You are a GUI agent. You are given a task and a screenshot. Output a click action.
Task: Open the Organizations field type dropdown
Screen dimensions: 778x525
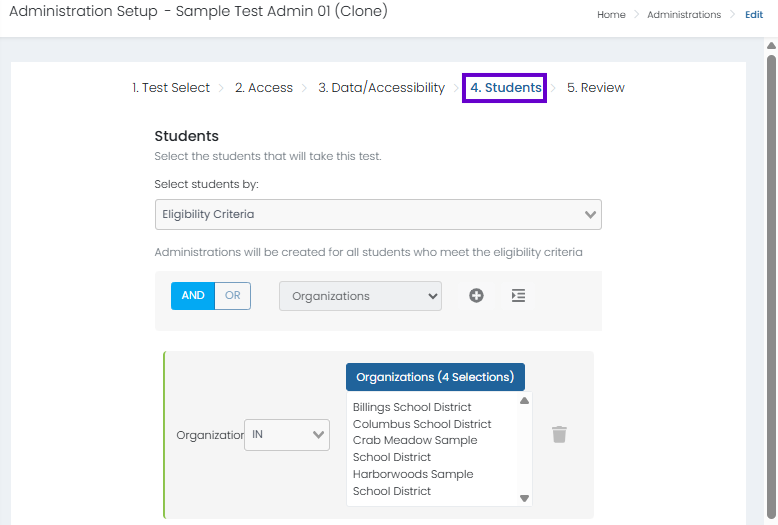click(360, 296)
